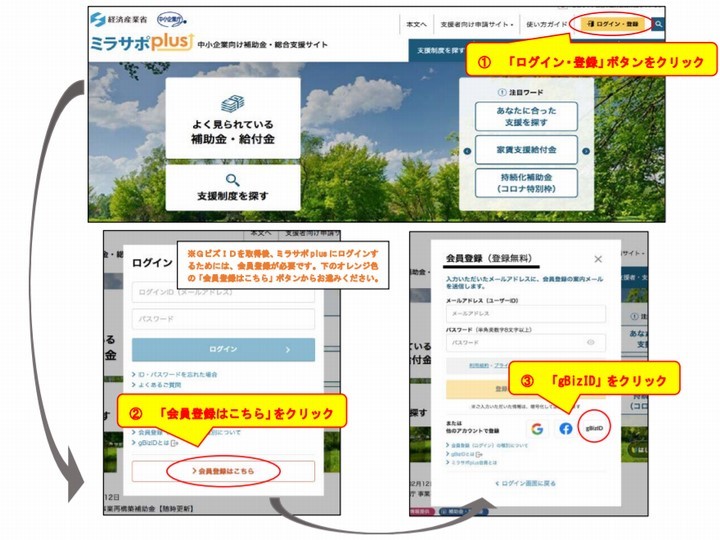Show previous keywords with the left arrow

[467, 151]
